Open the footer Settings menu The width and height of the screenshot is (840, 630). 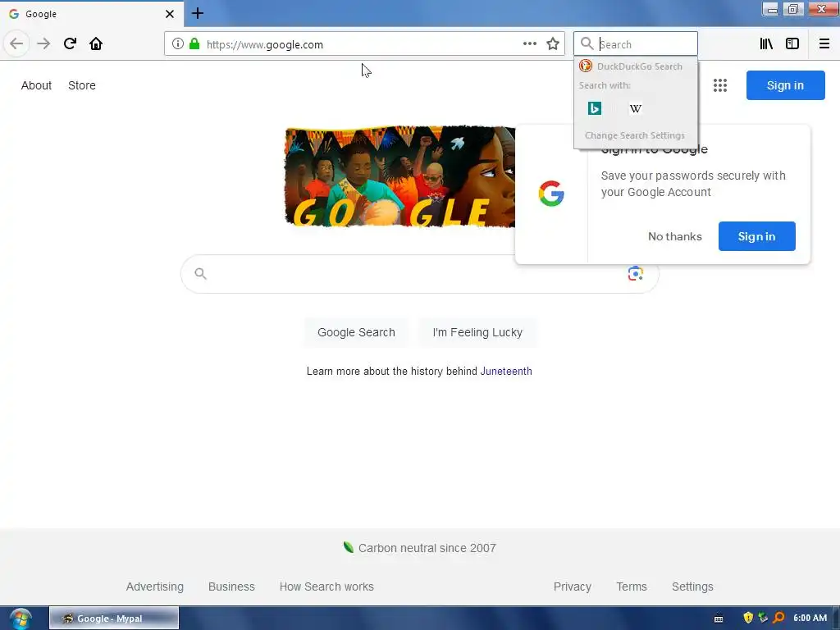692,587
